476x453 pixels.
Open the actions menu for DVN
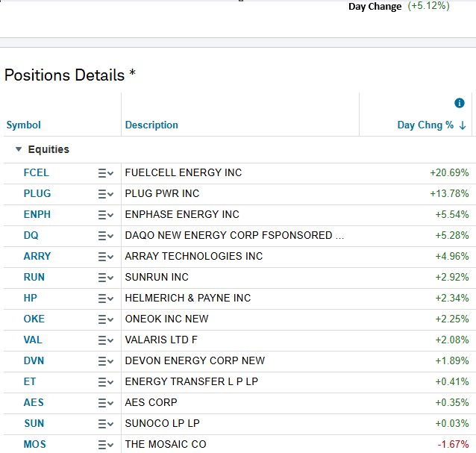106,362
